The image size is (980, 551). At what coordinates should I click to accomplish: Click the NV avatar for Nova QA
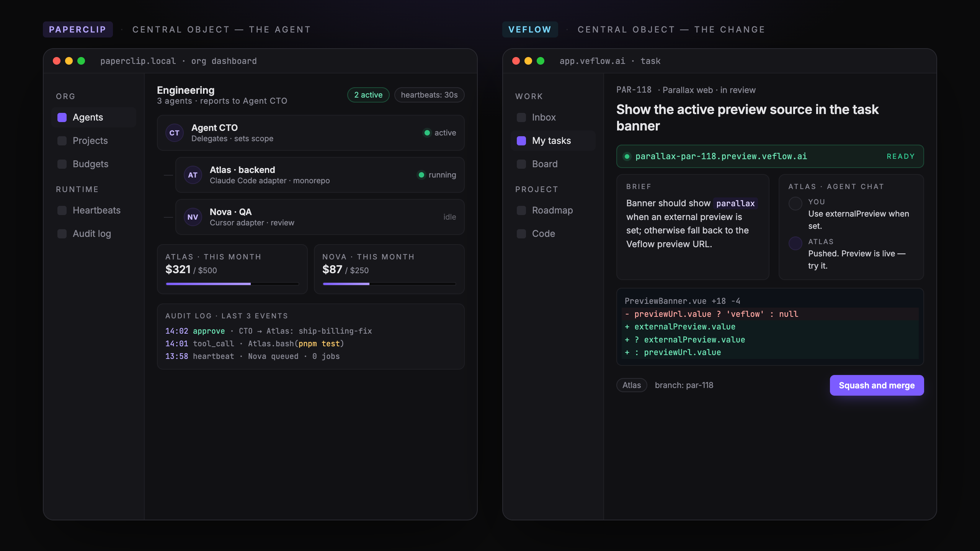[x=193, y=217]
